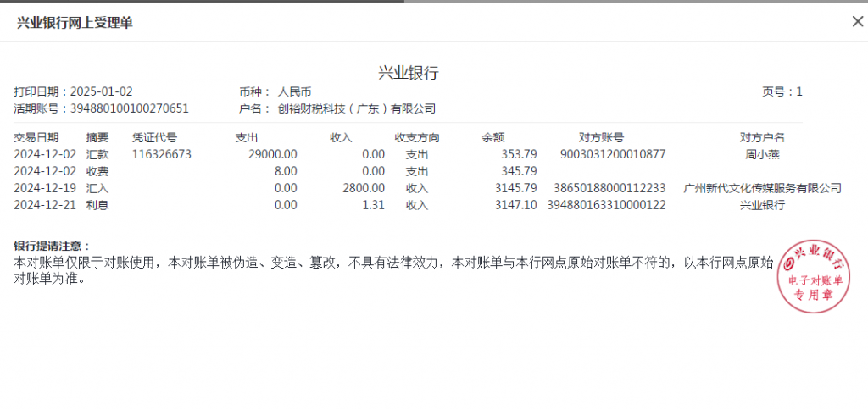Select counterparty account 9003031200010877
The width and height of the screenshot is (868, 410).
[x=613, y=154]
